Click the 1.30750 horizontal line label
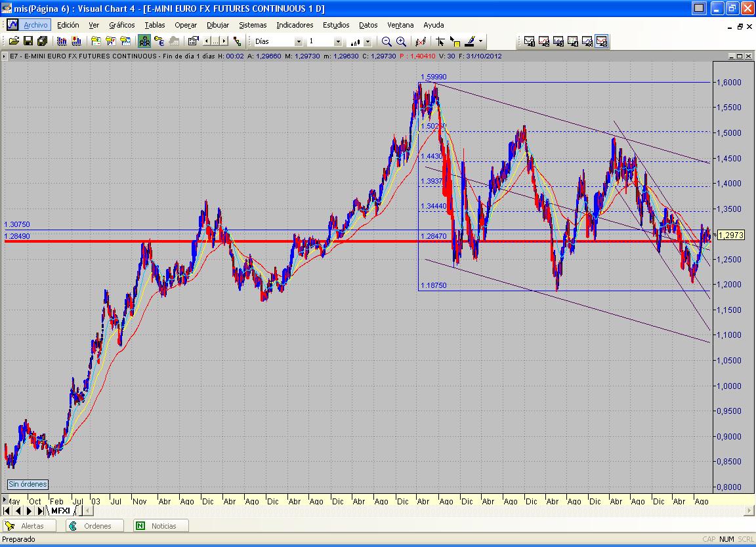Viewport: 756px width, 547px height. click(x=17, y=224)
